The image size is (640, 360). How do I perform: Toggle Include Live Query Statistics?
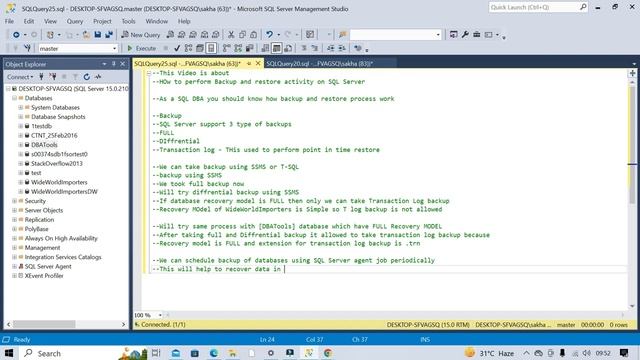pos(238,48)
